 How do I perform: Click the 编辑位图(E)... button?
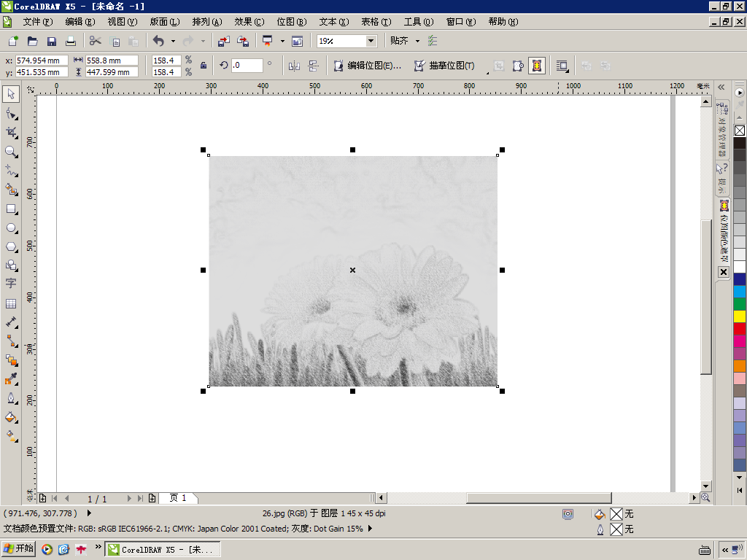[x=368, y=66]
